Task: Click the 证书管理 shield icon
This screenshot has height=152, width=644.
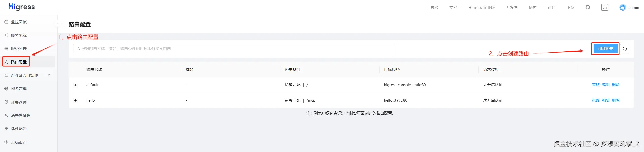Action: (x=6, y=102)
